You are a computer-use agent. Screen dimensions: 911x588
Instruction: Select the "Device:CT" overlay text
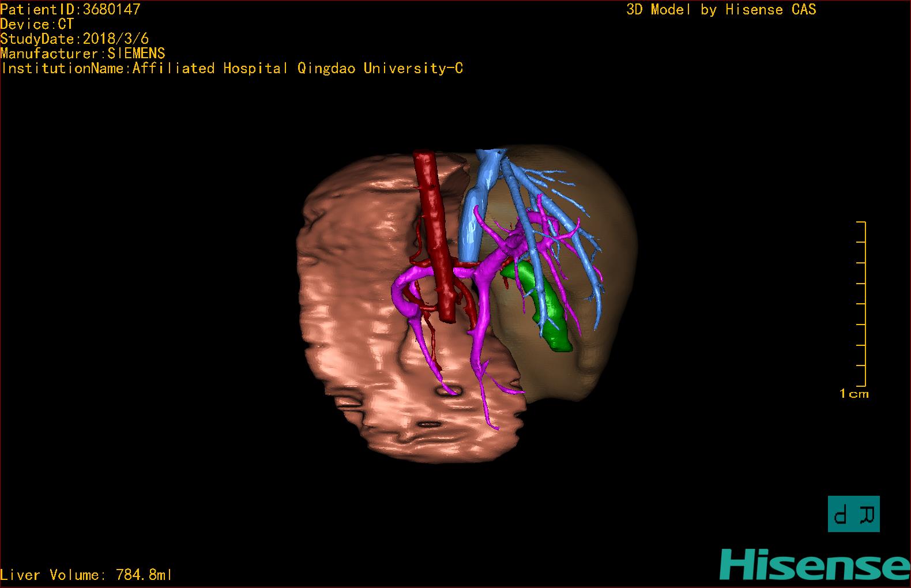click(37, 24)
